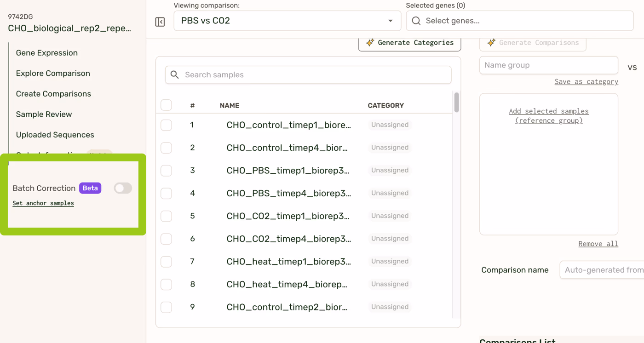Click Save as category link
This screenshot has height=343, width=644.
tap(586, 81)
